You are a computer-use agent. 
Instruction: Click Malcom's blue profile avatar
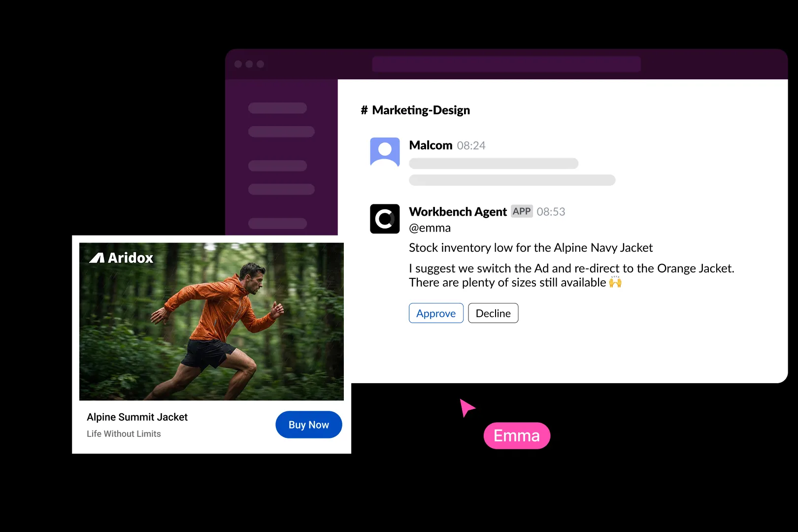[385, 152]
